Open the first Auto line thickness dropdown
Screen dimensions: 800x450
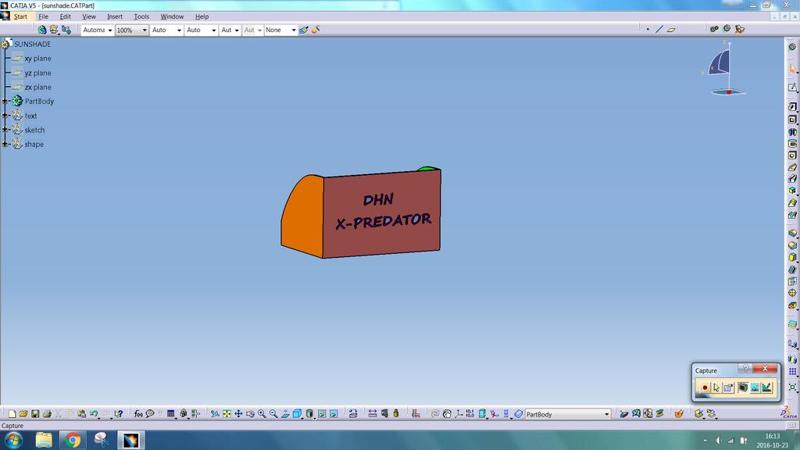pyautogui.click(x=179, y=30)
